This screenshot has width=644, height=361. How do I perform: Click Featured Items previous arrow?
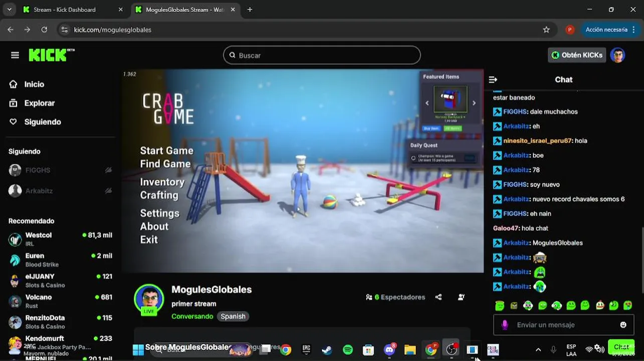click(427, 103)
